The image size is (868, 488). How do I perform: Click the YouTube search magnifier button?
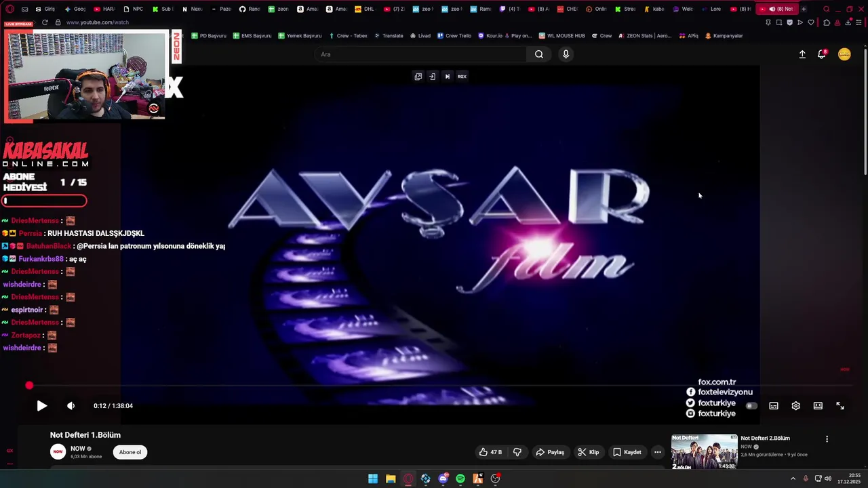click(x=539, y=54)
